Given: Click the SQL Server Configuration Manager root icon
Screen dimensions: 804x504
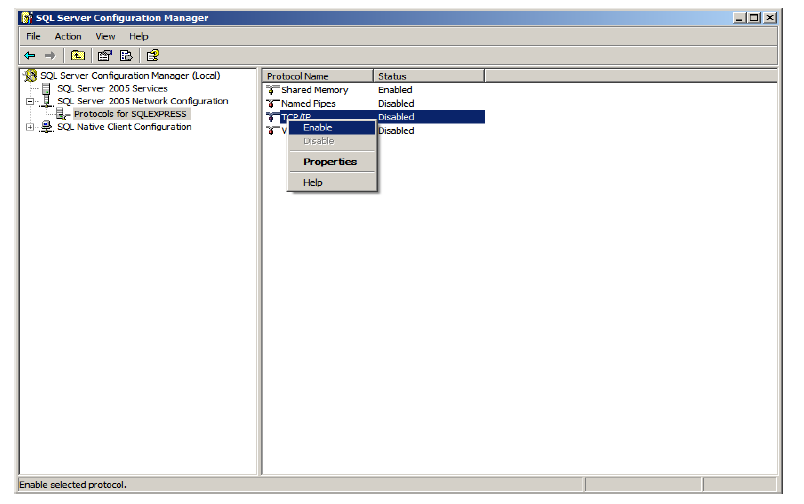Looking at the screenshot, I should point(31,75).
